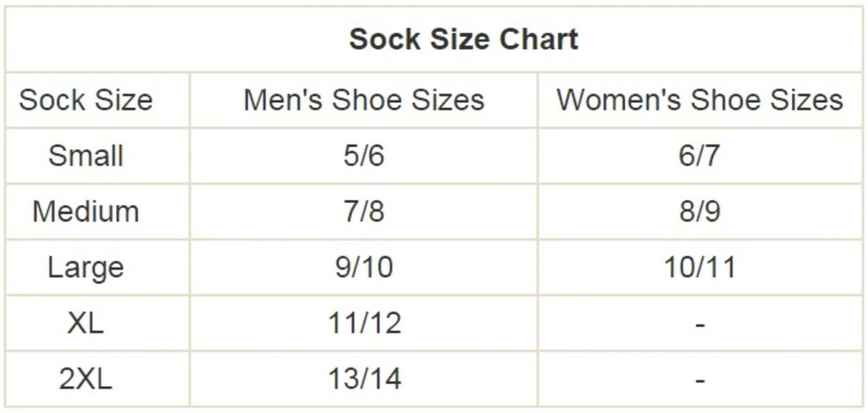Select the 2XL sock size cell
The image size is (868, 413).
tap(85, 379)
